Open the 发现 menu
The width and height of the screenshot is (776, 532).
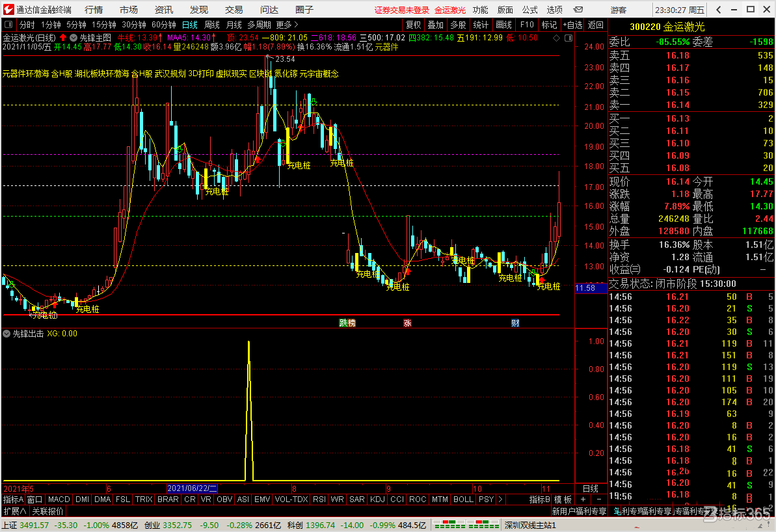(199, 9)
